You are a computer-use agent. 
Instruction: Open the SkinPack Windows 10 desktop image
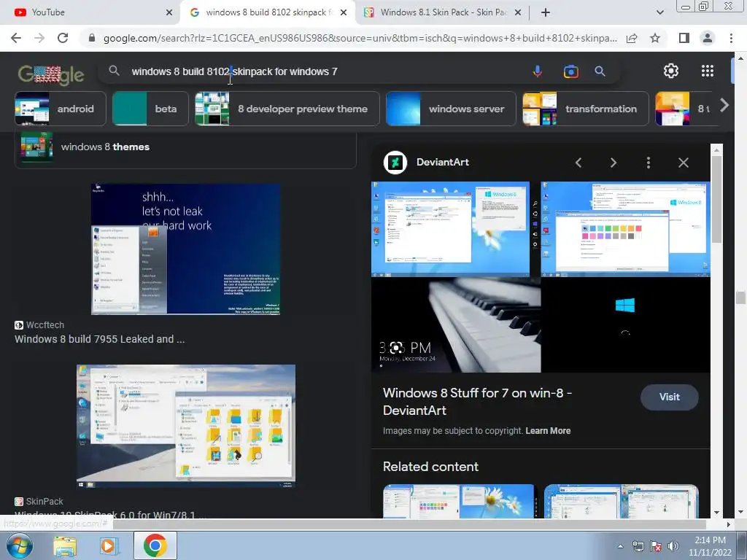coord(186,426)
